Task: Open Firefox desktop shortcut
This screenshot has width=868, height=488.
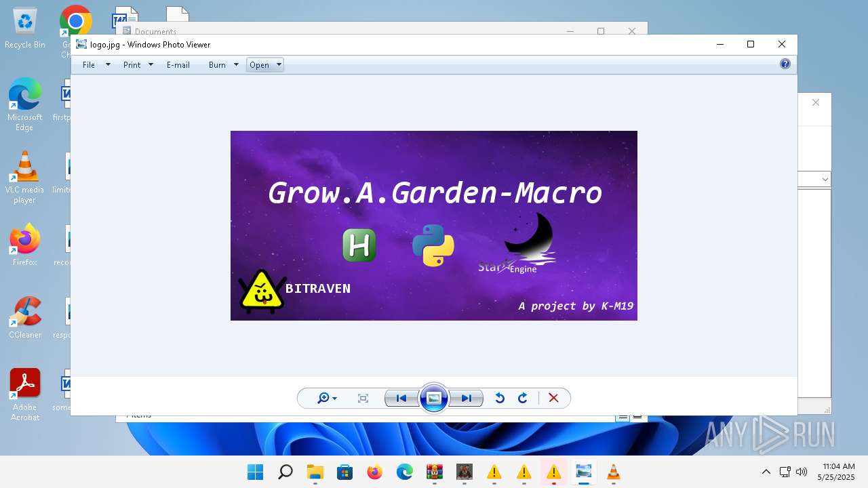Action: [x=25, y=245]
